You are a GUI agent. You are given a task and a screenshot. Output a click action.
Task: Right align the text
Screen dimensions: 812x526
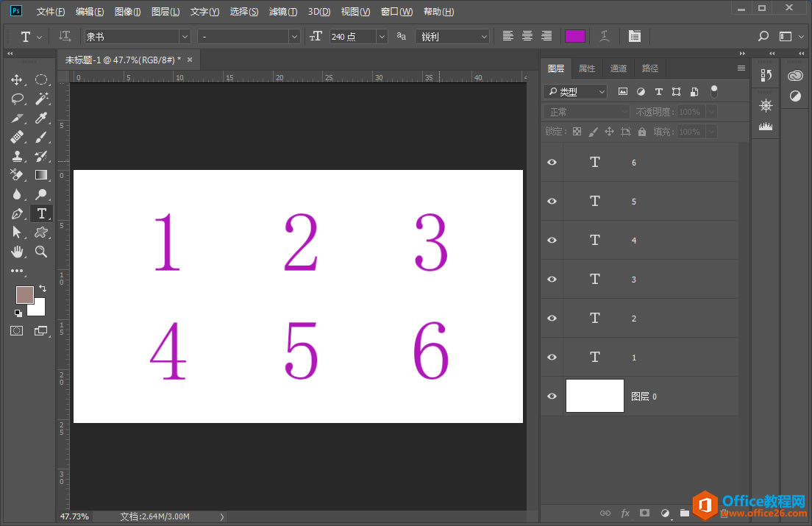click(x=546, y=36)
